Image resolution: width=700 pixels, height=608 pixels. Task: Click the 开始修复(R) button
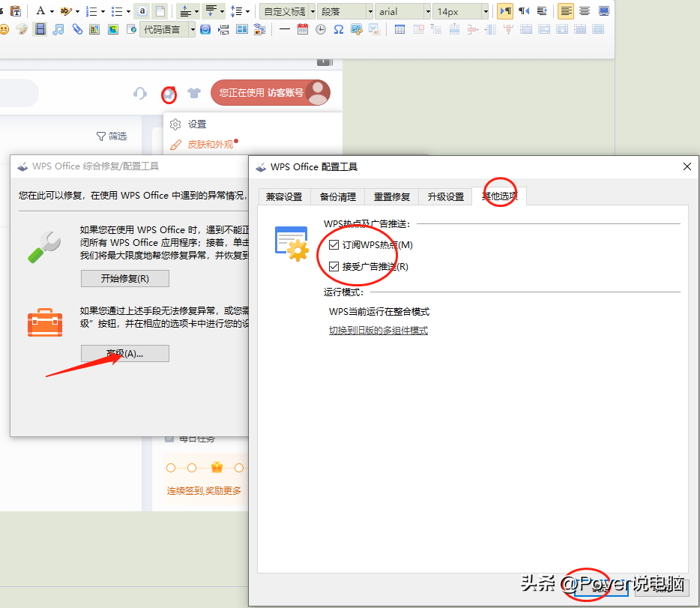[125, 279]
